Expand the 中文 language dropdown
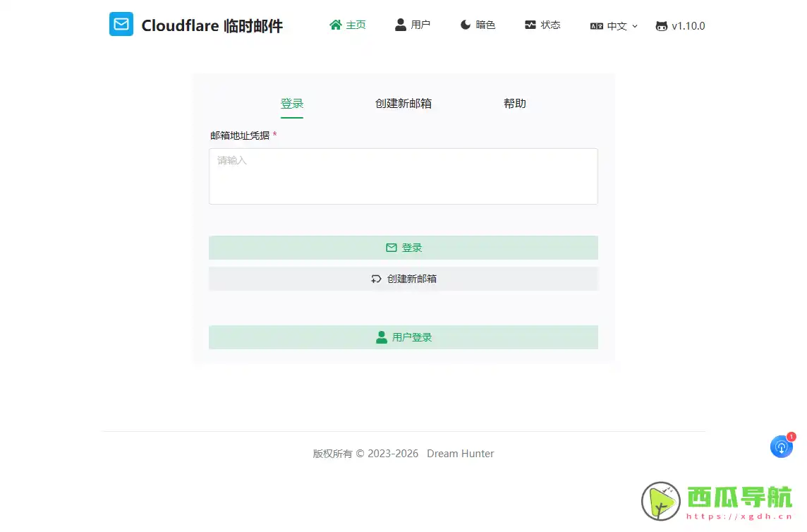807x532 pixels. [x=614, y=26]
